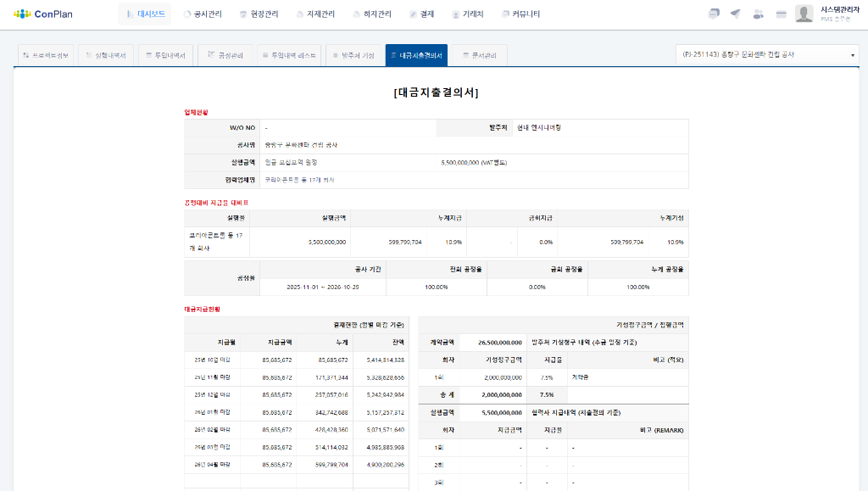
Task: Open the 커뮤니티 menu
Action: (x=520, y=14)
